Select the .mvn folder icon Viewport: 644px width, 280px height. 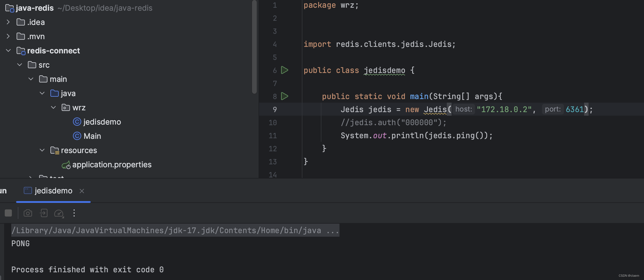(21, 36)
